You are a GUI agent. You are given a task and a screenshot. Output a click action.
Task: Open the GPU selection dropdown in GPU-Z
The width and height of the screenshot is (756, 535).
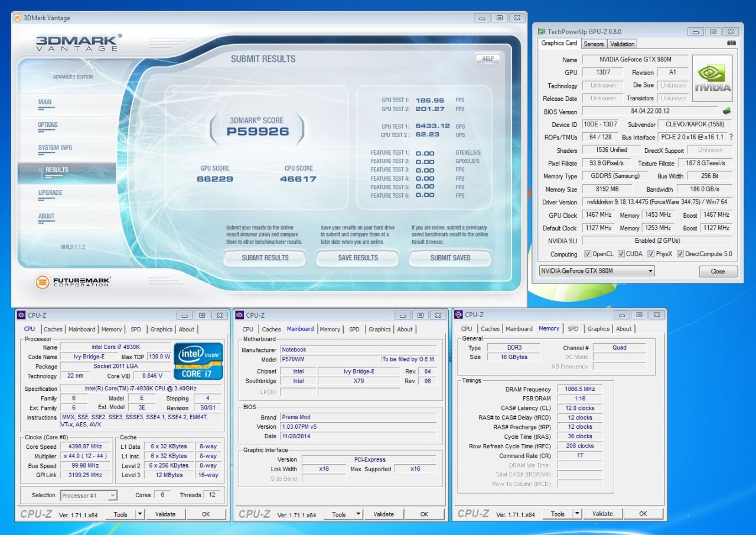point(597,270)
